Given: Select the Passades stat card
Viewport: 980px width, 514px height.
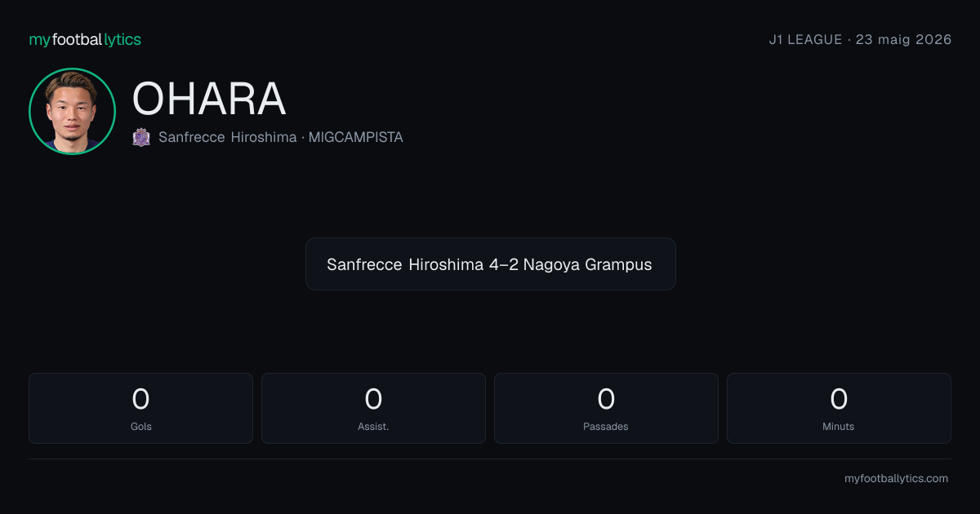Looking at the screenshot, I should click(606, 408).
